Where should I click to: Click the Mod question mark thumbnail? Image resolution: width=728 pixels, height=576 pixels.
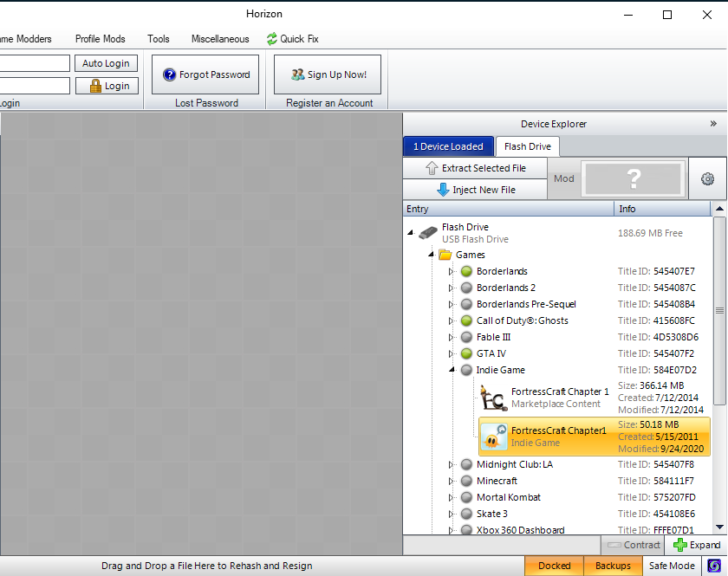click(634, 178)
